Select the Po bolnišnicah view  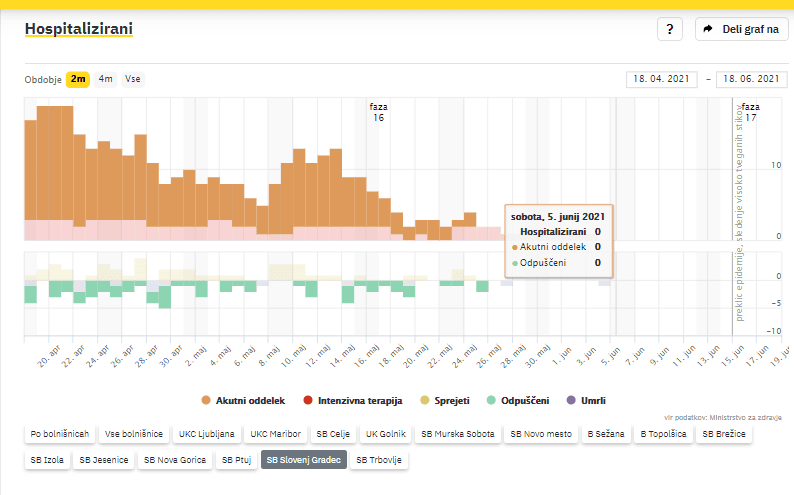[60, 434]
